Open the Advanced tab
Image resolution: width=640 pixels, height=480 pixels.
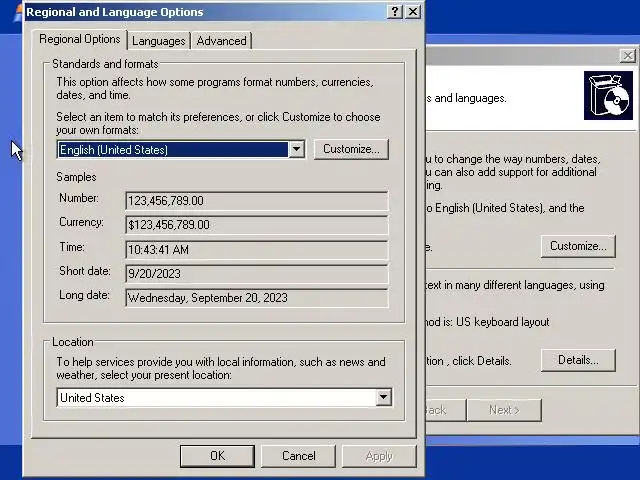click(221, 41)
